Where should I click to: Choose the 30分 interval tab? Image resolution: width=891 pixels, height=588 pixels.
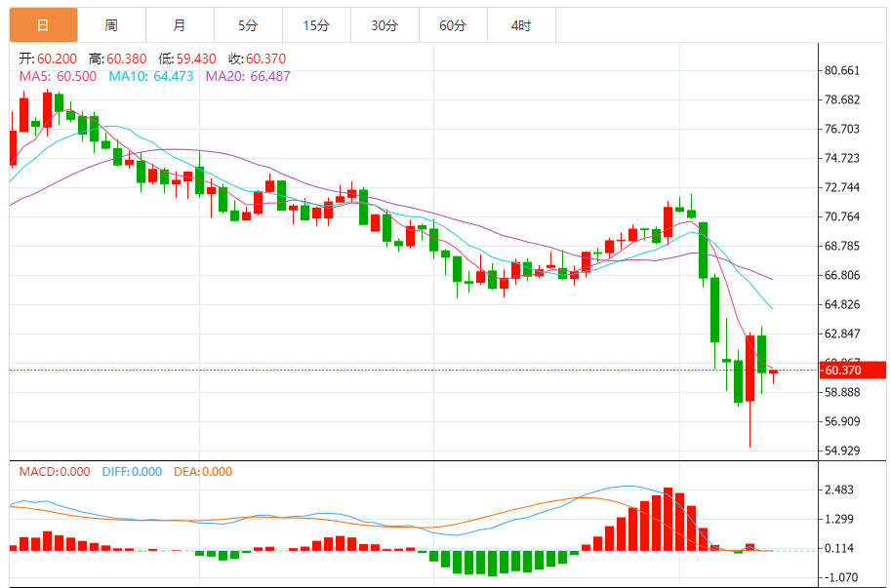click(x=385, y=25)
